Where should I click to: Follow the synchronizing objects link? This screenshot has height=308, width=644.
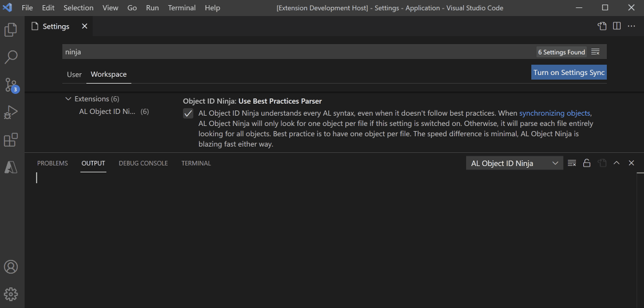pyautogui.click(x=555, y=113)
